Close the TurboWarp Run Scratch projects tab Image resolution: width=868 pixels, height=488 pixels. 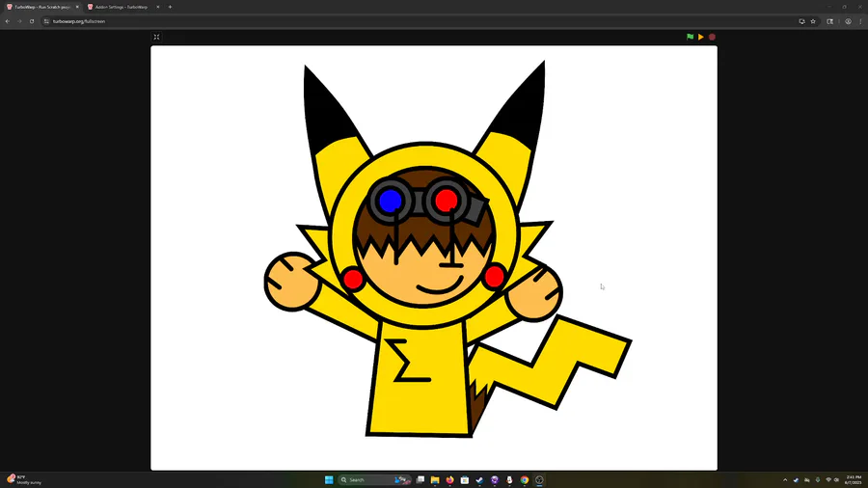tap(77, 7)
